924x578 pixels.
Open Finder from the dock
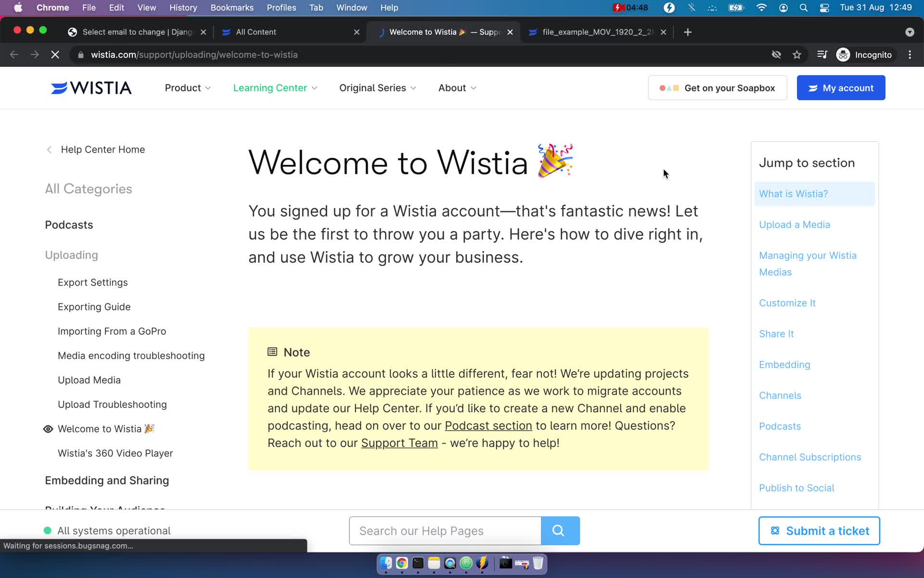pos(386,563)
